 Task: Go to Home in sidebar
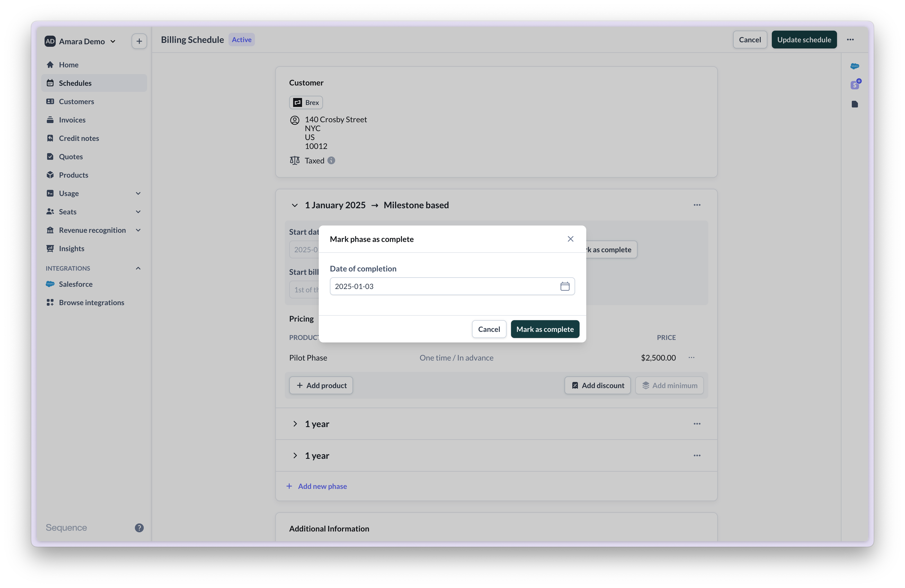click(x=94, y=65)
